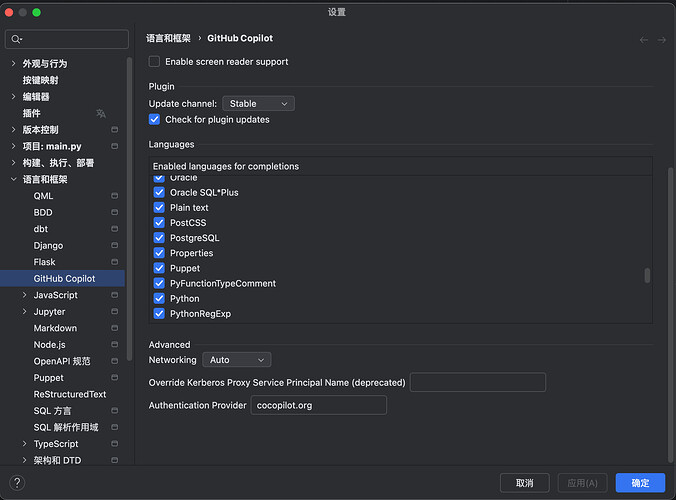676x500 pixels.
Task: Open the Networking Auto dropdown
Action: (237, 359)
